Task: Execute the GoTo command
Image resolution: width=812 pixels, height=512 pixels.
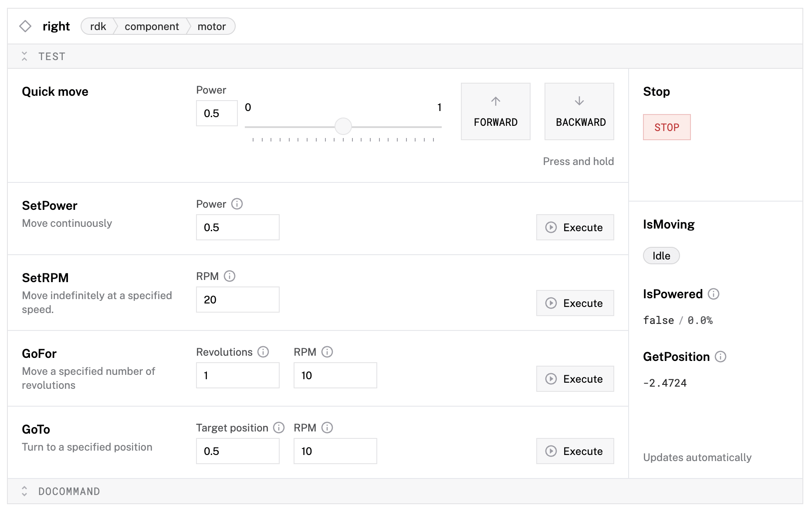Action: [575, 451]
